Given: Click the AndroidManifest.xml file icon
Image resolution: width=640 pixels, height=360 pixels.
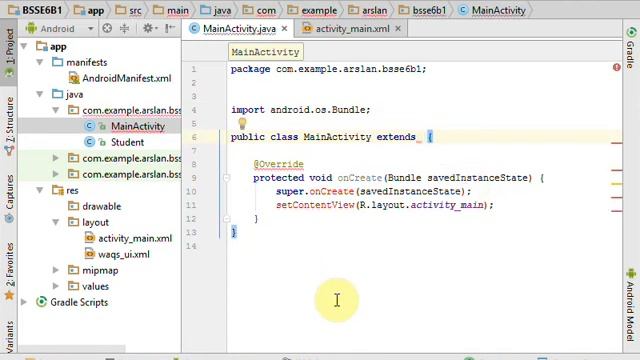Looking at the screenshot, I should (73, 78).
